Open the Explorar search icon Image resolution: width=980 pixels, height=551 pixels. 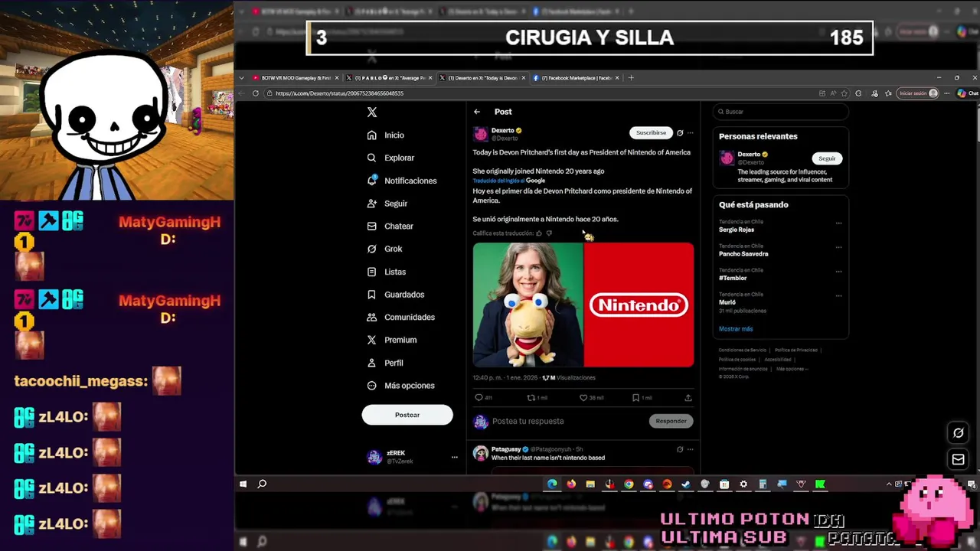pyautogui.click(x=372, y=158)
